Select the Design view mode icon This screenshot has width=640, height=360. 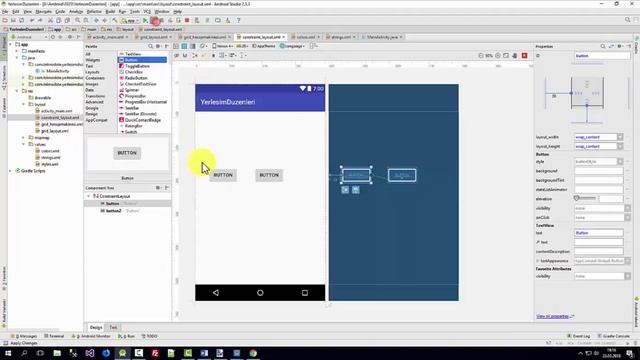pos(176,46)
